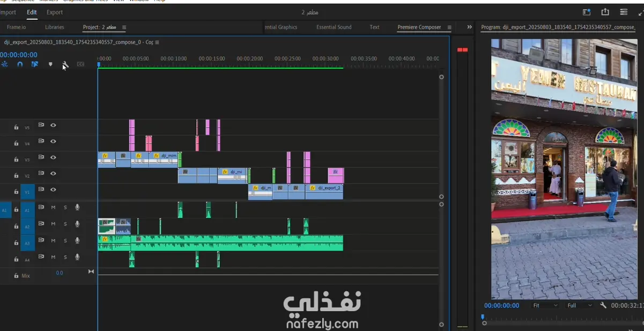The height and width of the screenshot is (331, 644).
Task: Toggle linked selection icon
Action: (35, 64)
